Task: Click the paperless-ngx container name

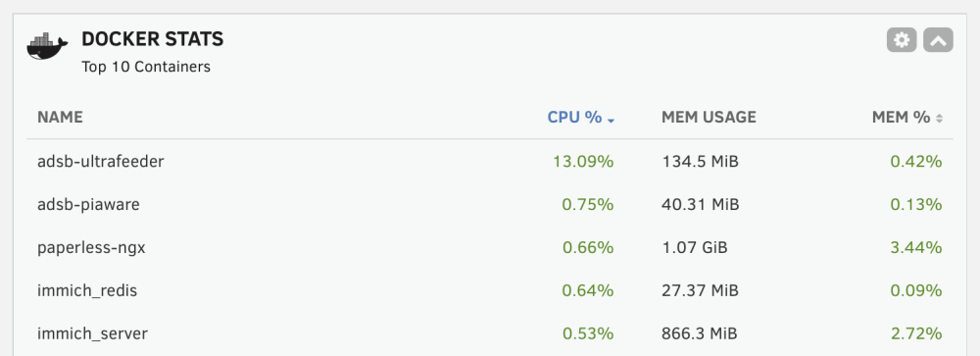Action: (91, 248)
